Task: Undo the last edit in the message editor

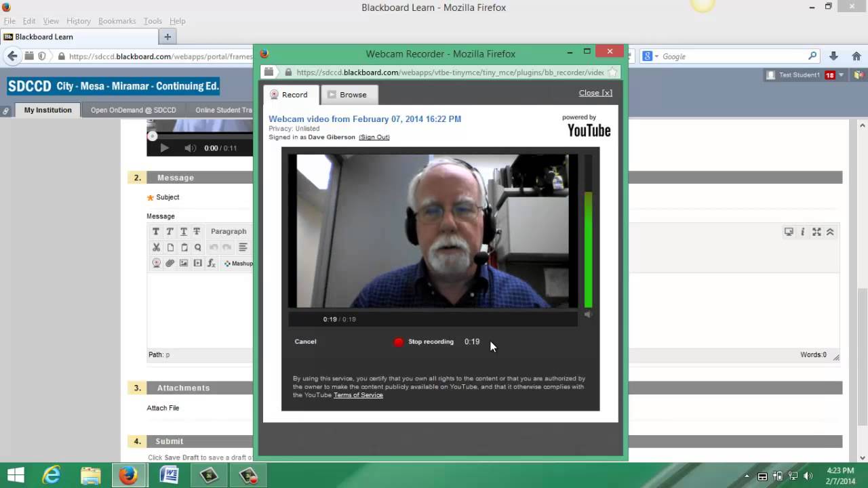Action: click(214, 247)
